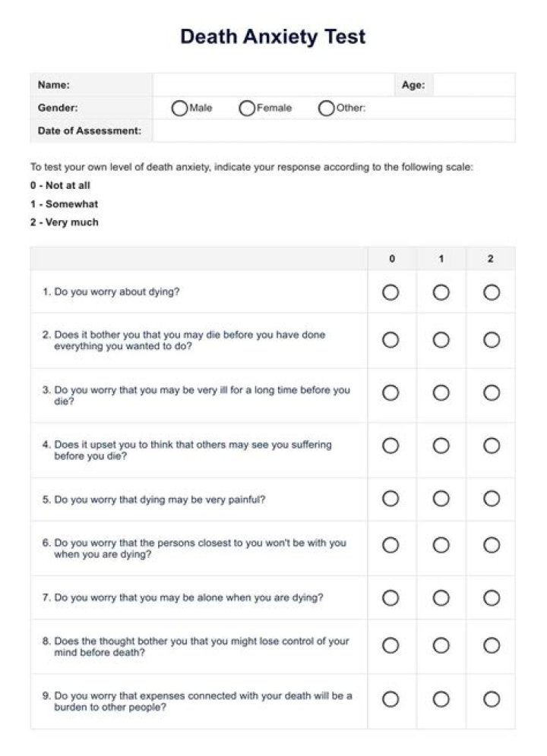The height and width of the screenshot is (756, 547).
Task: Select 2 for question 9 about death expenses
Action: [x=492, y=699]
